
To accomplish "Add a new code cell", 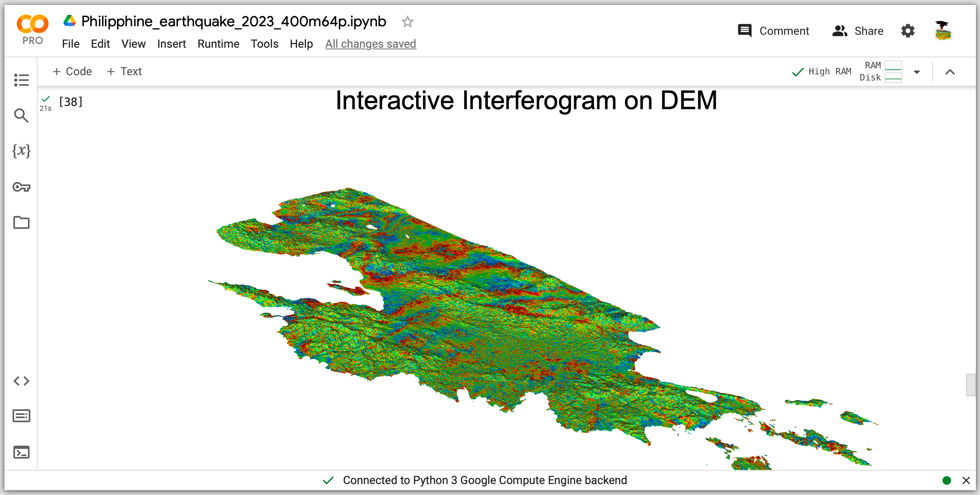I will 72,72.
